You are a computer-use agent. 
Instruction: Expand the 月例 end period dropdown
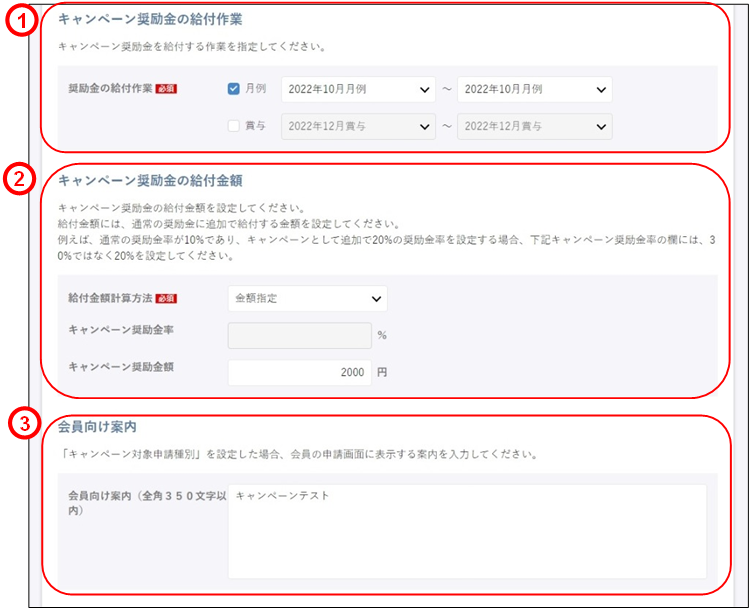click(534, 89)
